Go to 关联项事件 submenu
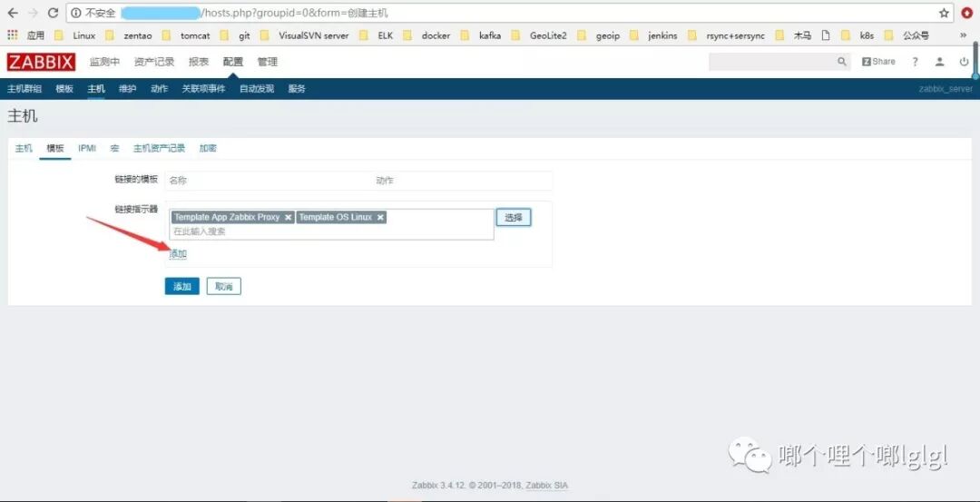This screenshot has height=502, width=980. point(204,89)
